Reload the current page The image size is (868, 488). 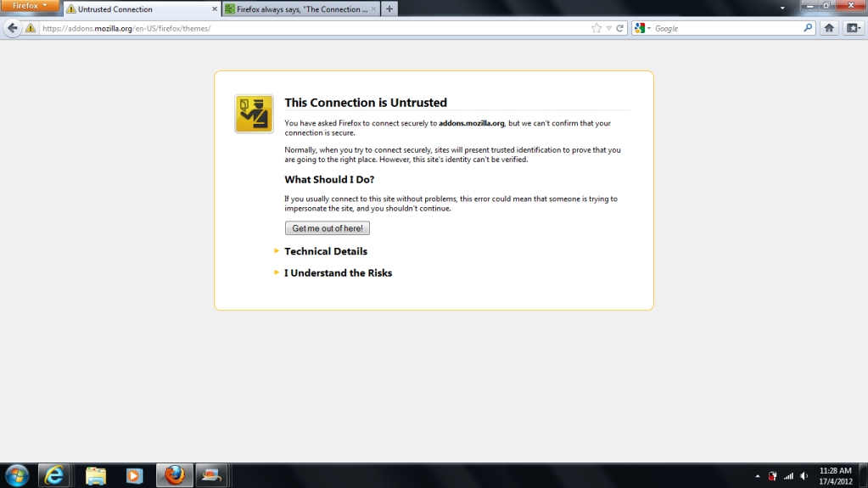point(620,28)
